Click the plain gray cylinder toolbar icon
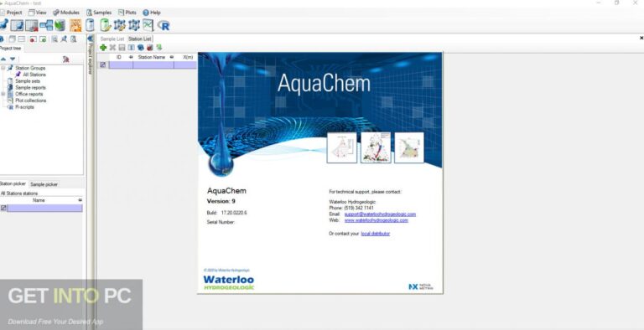644x330 pixels. (90, 25)
